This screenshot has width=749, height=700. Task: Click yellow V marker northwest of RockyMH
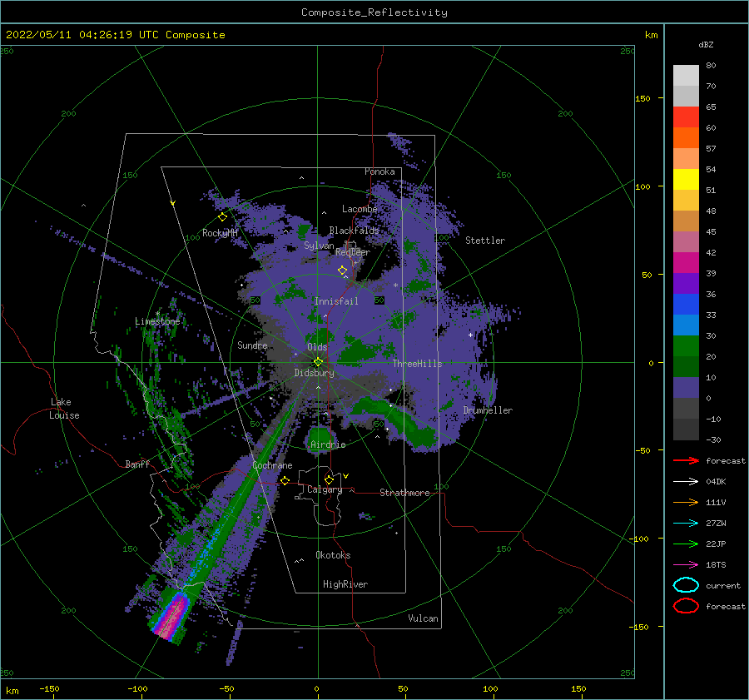click(x=173, y=203)
